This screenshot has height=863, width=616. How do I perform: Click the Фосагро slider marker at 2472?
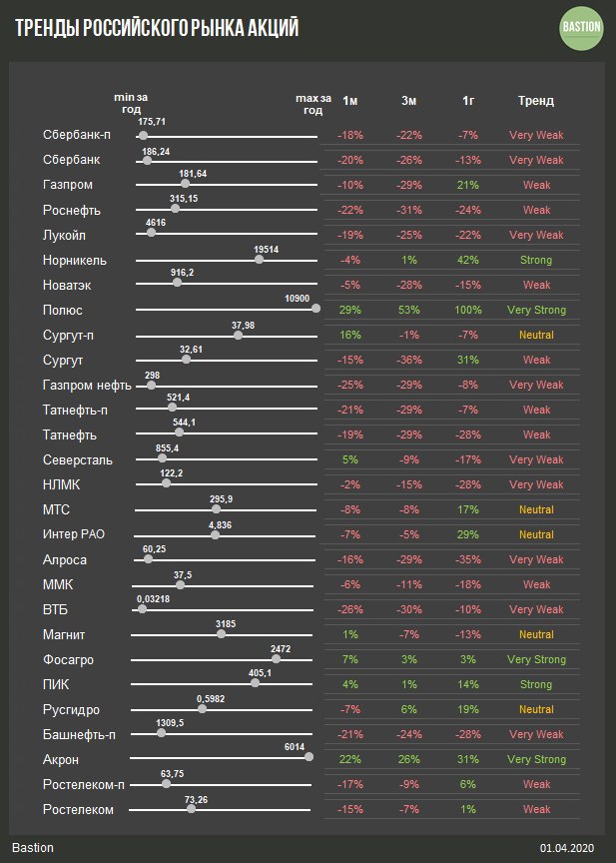click(276, 658)
